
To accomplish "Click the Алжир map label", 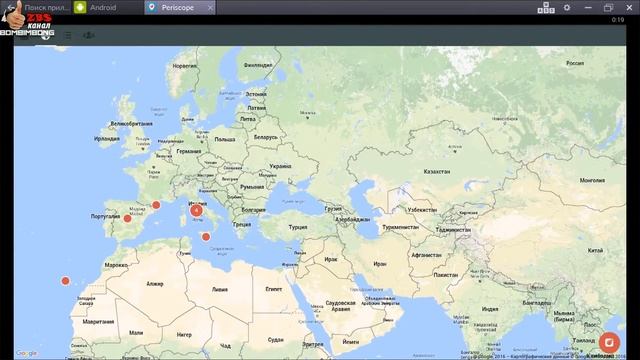I will pos(155,284).
